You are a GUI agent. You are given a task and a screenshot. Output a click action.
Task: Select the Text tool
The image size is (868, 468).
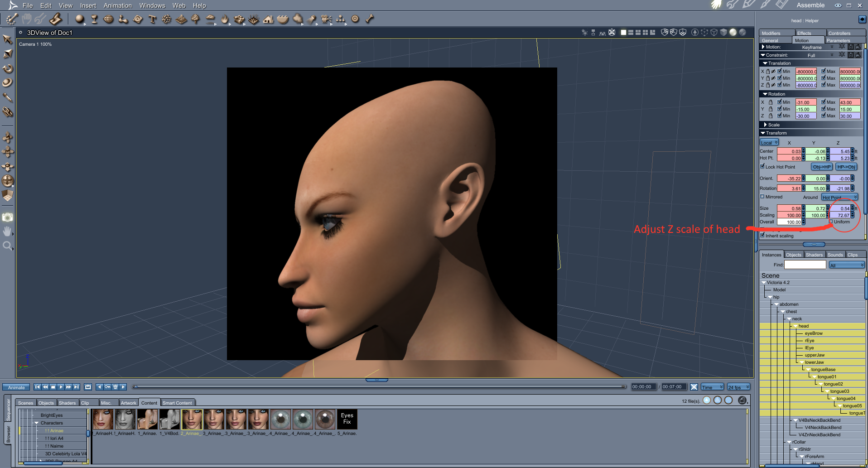click(152, 19)
